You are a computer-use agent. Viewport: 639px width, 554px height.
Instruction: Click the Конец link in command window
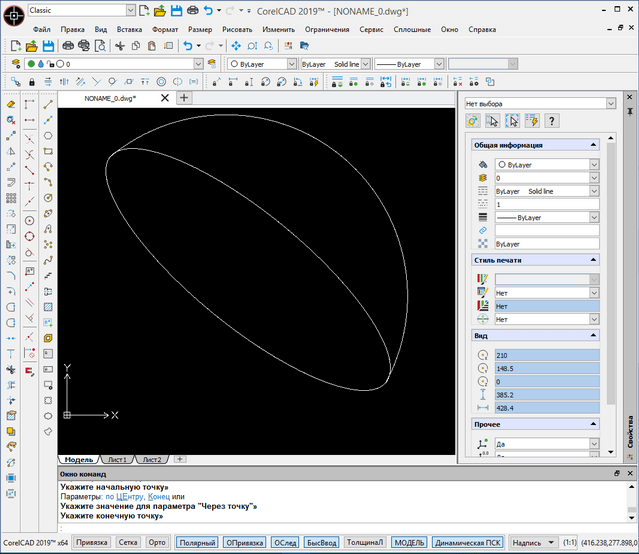(158, 496)
